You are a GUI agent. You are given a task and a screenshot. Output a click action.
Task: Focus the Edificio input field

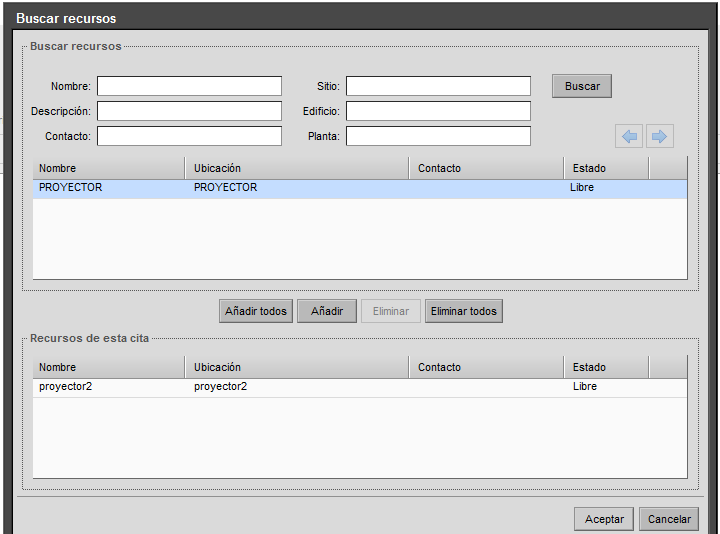[x=439, y=111]
